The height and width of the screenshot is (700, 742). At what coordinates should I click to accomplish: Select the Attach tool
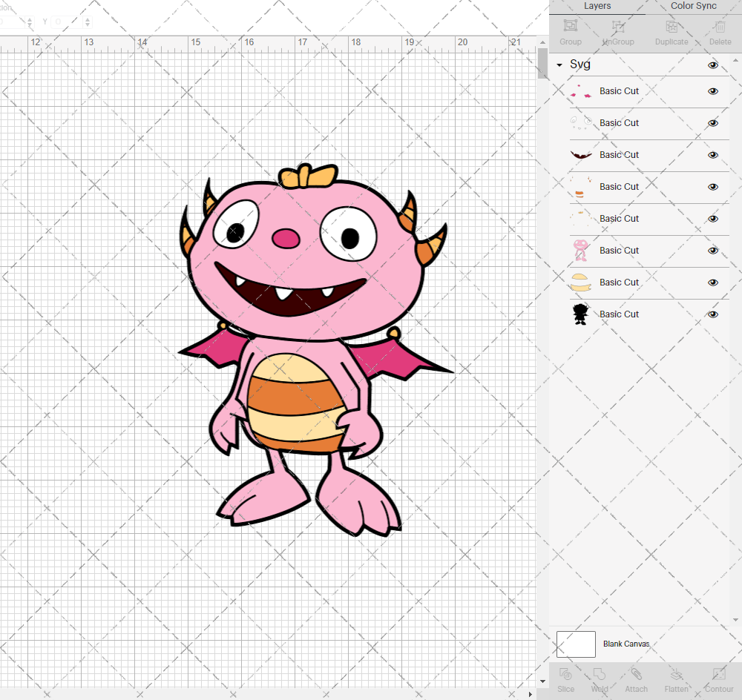pos(636,680)
